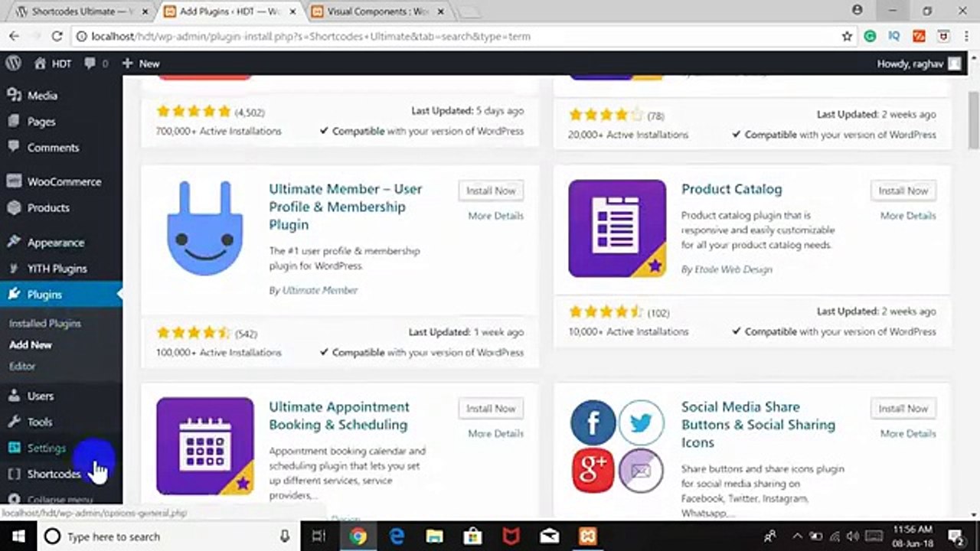
Task: Install Social Media Share Buttons plugin
Action: (903, 409)
